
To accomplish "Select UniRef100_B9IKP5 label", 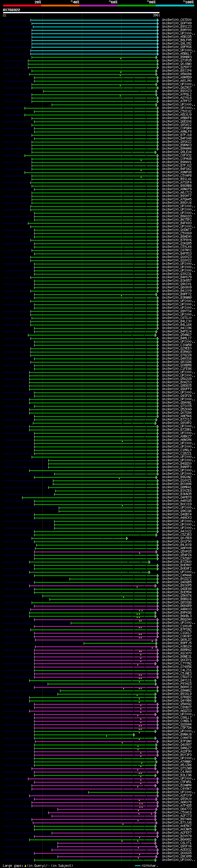I will pyautogui.click(x=176, y=586).
